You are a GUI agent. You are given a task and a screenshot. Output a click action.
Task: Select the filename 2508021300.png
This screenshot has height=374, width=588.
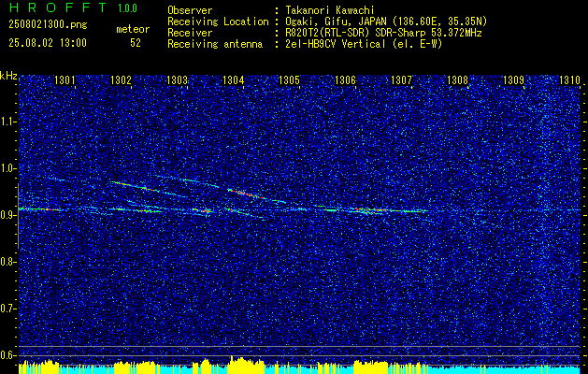(x=48, y=25)
